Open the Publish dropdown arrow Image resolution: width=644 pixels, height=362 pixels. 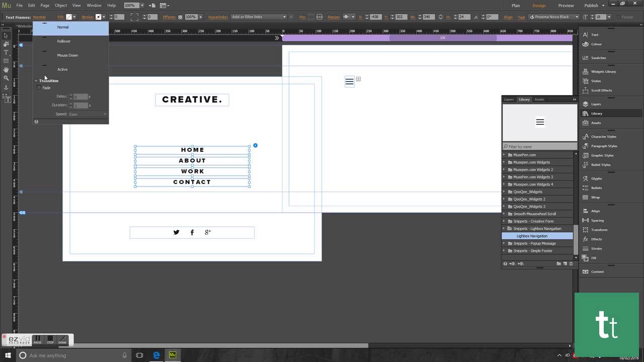pyautogui.click(x=602, y=6)
